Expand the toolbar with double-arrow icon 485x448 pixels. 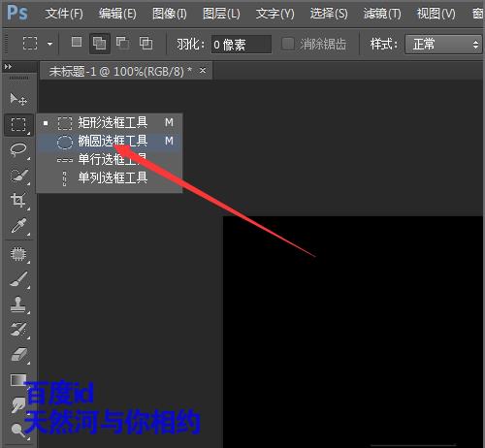(x=8, y=67)
